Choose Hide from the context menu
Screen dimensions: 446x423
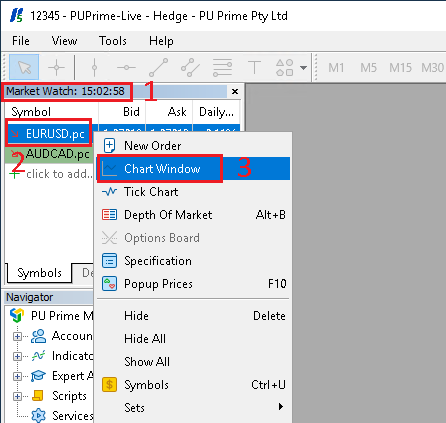tap(193, 316)
